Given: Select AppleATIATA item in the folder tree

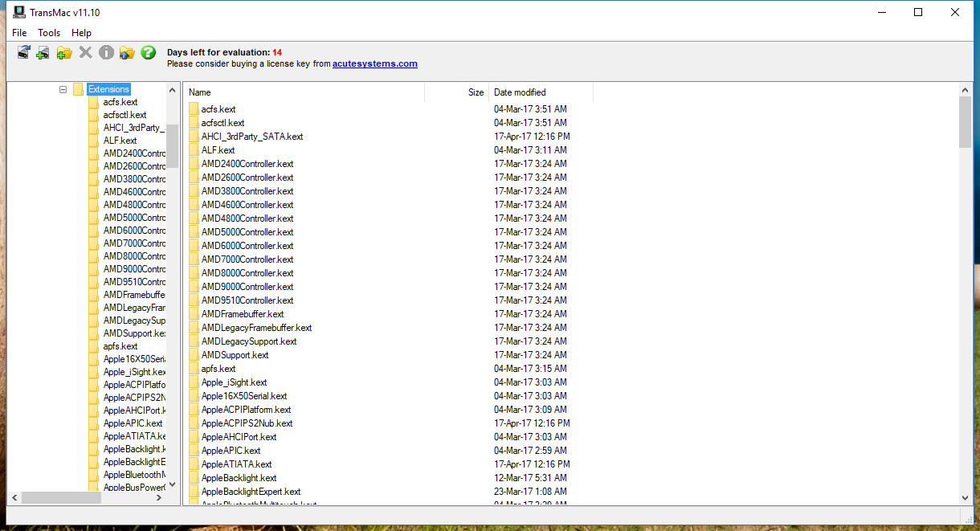Looking at the screenshot, I should [134, 436].
